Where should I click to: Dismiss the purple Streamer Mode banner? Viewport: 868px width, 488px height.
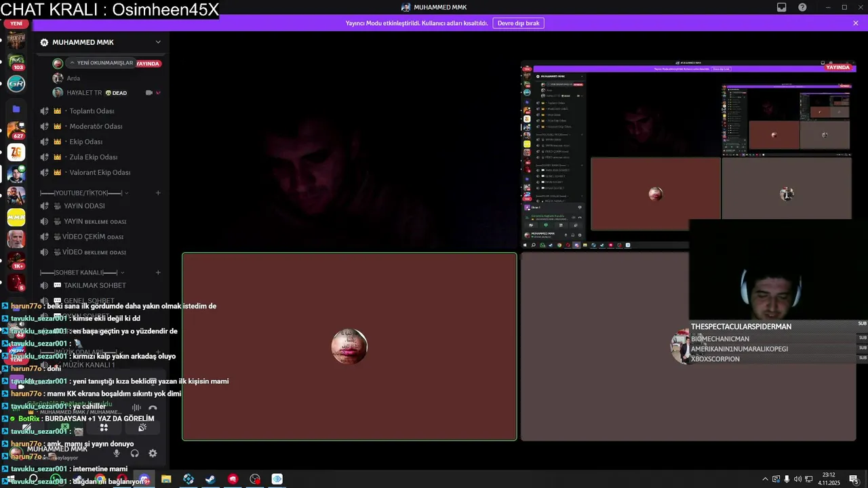pos(856,23)
